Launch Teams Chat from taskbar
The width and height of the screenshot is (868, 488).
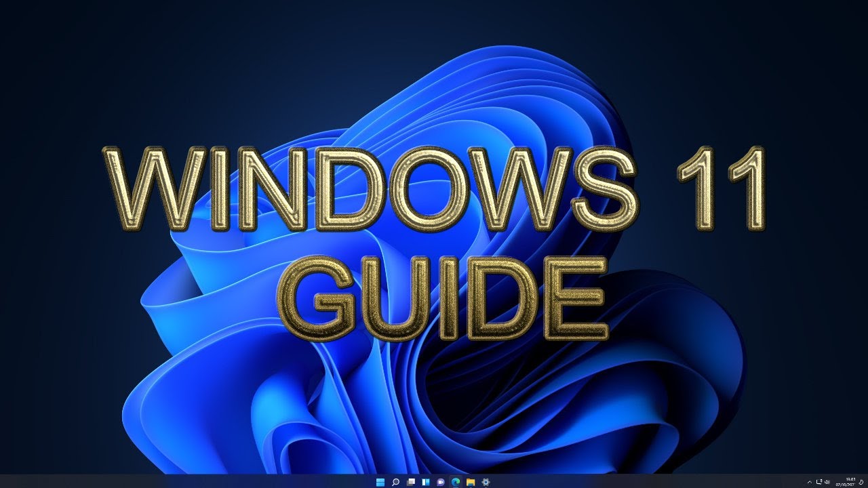[x=440, y=482]
